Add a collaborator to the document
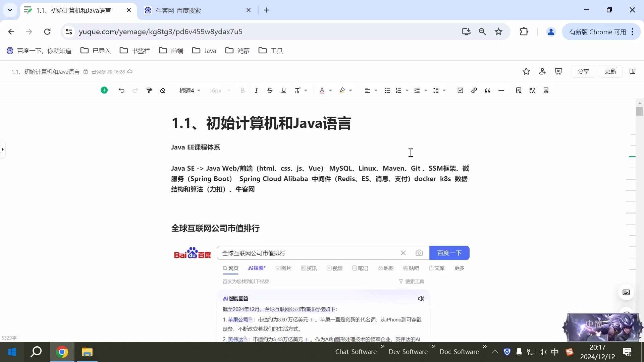644x362 pixels. 542,71
